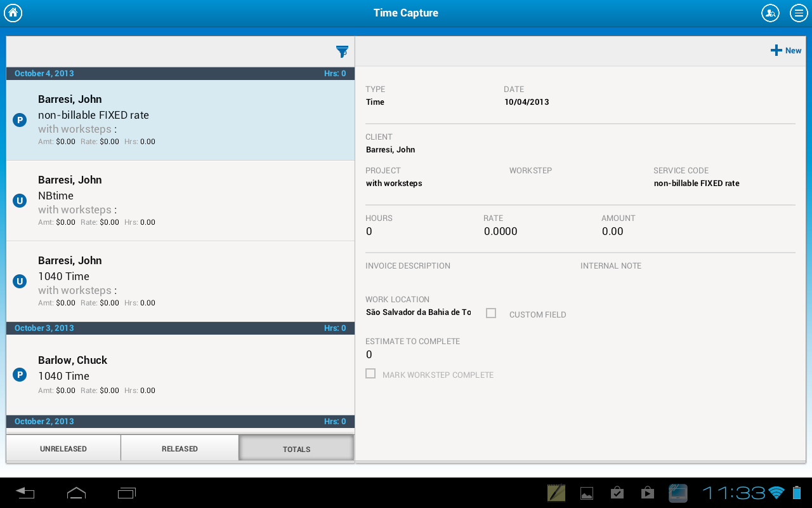Select the non-billable FIXED rate list entry

click(180, 120)
